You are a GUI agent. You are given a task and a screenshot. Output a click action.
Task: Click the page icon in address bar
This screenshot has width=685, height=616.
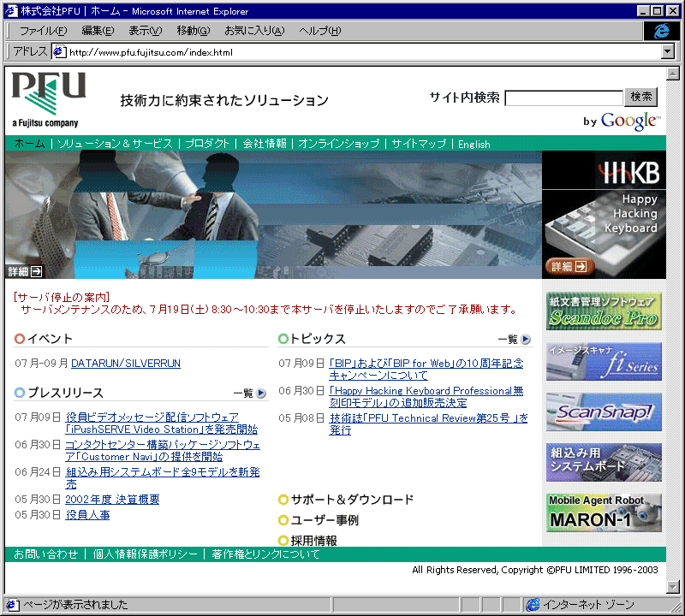[x=59, y=52]
